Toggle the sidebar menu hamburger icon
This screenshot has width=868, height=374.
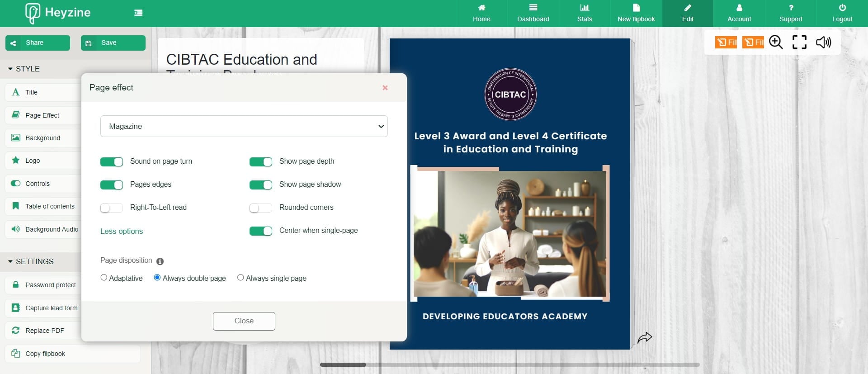[x=138, y=13]
